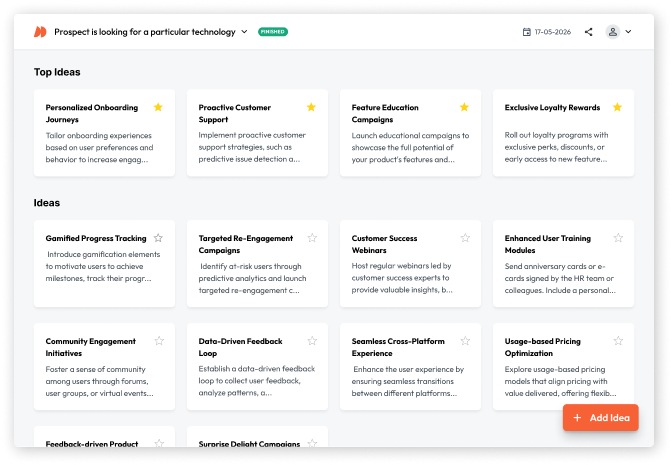Click the Top Ideas section heading

[x=57, y=72]
